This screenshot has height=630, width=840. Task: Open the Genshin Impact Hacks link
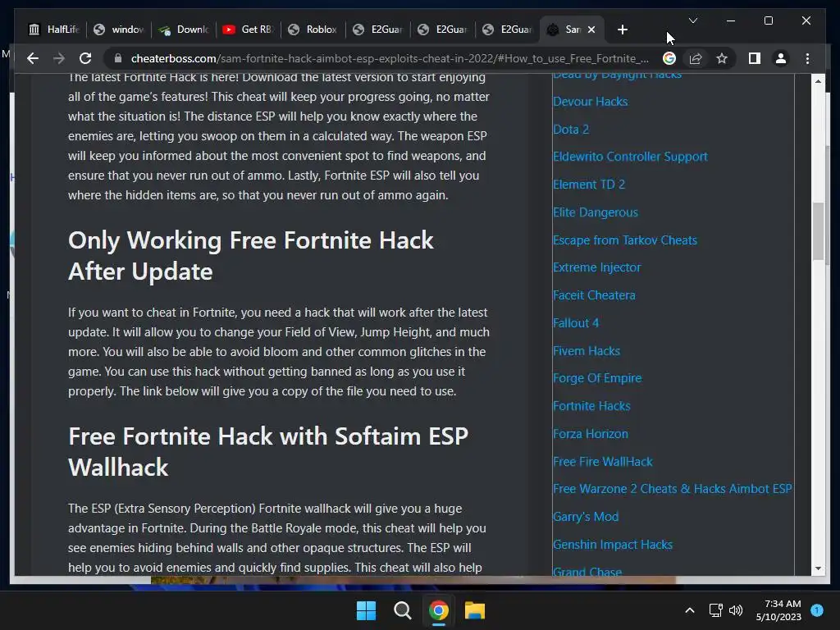click(612, 545)
